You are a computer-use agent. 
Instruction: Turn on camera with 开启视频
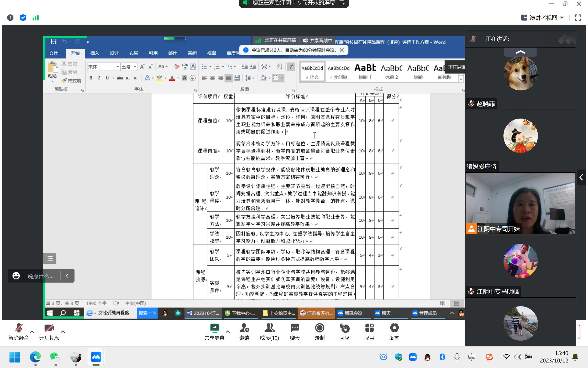click(49, 332)
